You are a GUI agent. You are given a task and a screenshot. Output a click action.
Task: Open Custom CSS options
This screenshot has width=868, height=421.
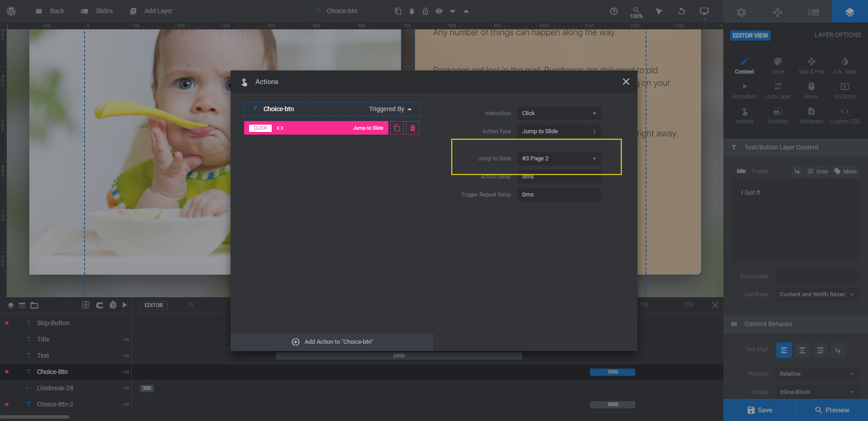845,116
